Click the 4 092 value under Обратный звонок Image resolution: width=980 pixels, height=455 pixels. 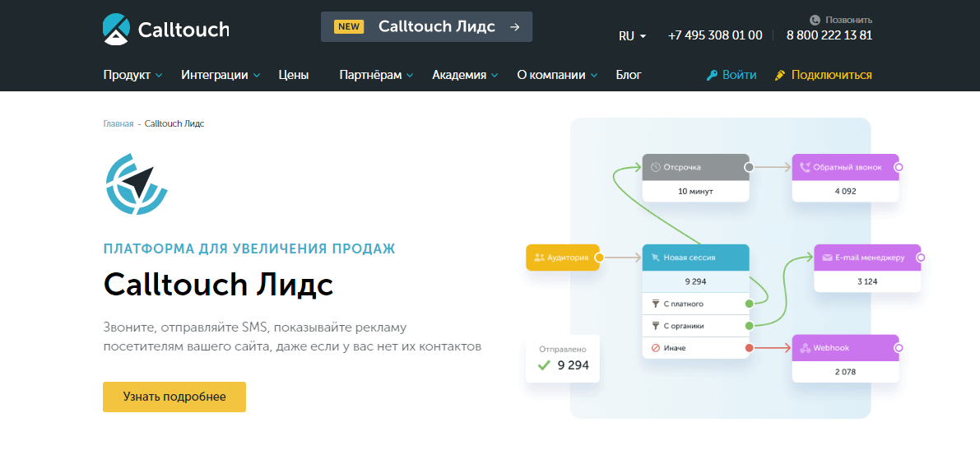coord(846,191)
